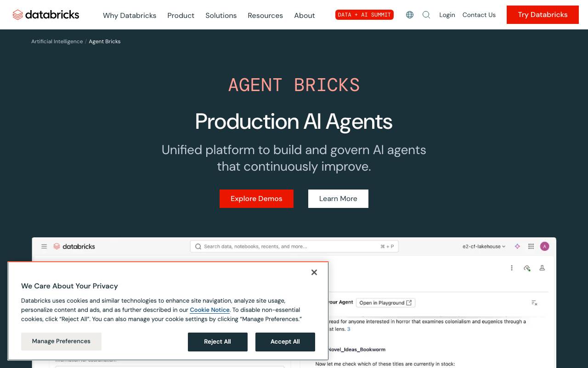The height and width of the screenshot is (368, 588).
Task: Click the Learn More button
Action: pyautogui.click(x=338, y=199)
